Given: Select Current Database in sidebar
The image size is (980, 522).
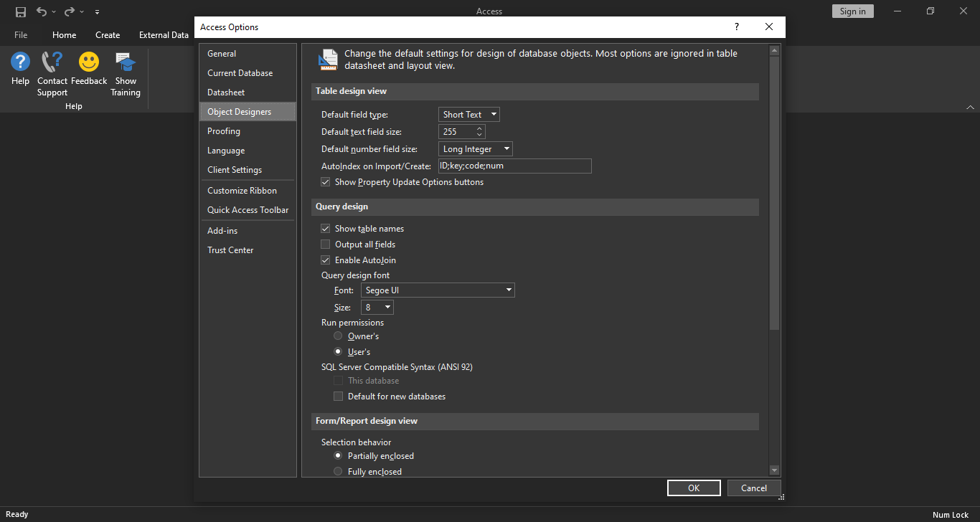Looking at the screenshot, I should point(240,73).
